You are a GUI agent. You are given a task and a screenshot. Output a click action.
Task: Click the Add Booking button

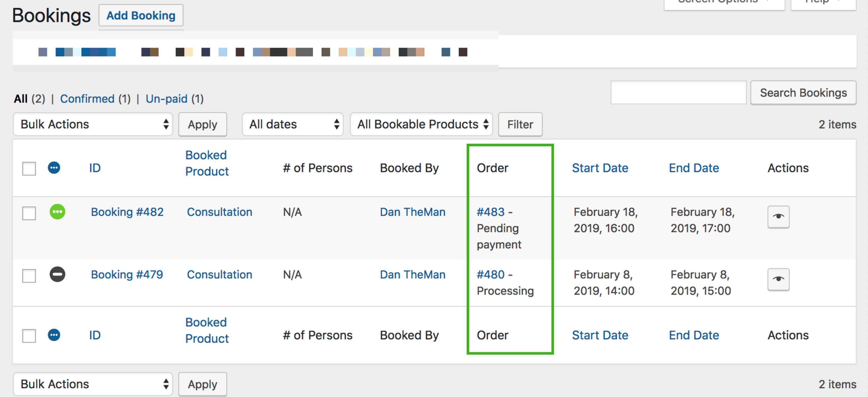pyautogui.click(x=141, y=15)
